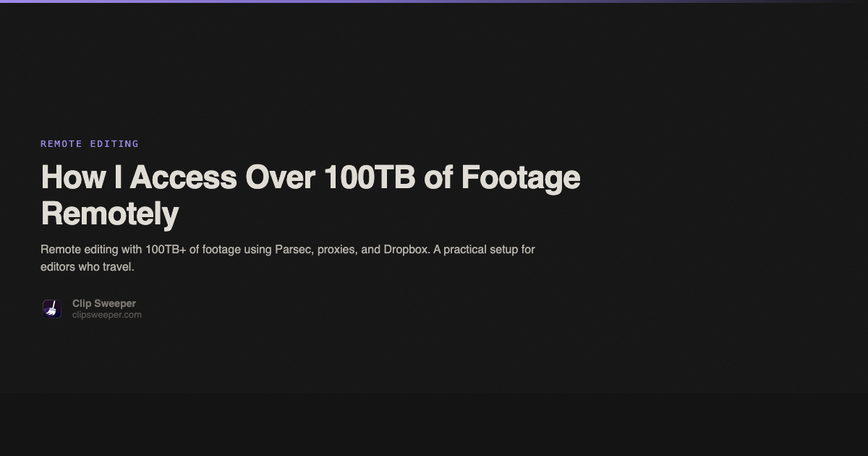Viewport: 868px width, 456px height.
Task: Click the word "Footage" in the headline
Action: (x=521, y=177)
